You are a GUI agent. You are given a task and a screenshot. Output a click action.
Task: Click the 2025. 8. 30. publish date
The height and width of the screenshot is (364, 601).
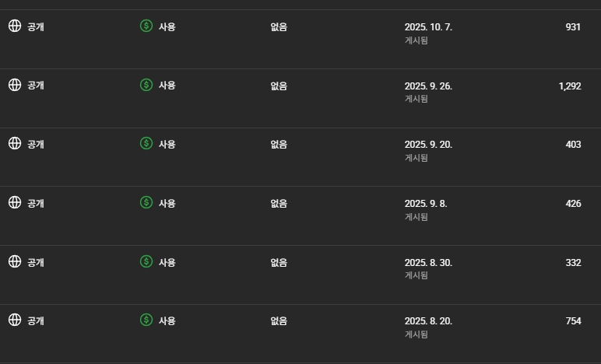point(428,263)
